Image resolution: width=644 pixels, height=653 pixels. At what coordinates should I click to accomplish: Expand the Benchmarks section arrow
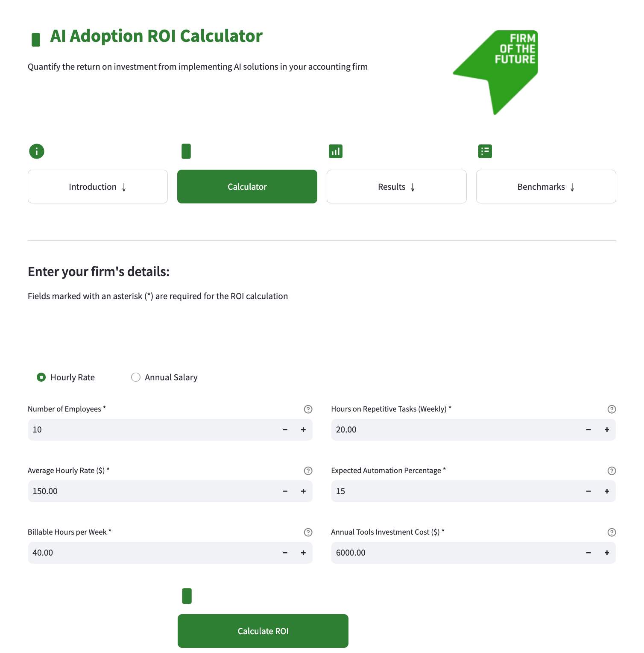572,187
